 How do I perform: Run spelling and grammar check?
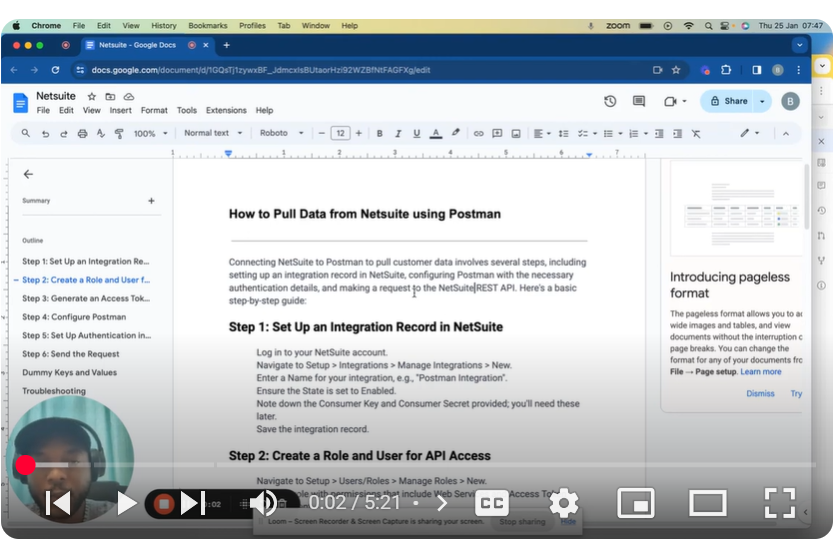[101, 134]
